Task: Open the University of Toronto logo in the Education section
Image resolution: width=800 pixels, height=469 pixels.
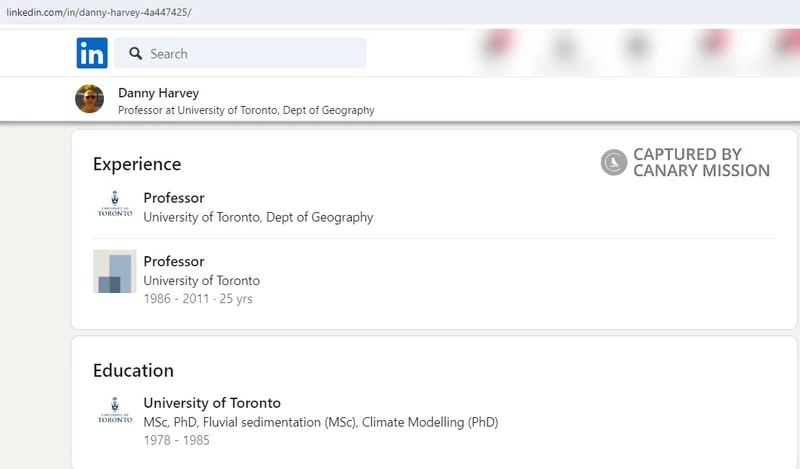Action: tap(115, 410)
